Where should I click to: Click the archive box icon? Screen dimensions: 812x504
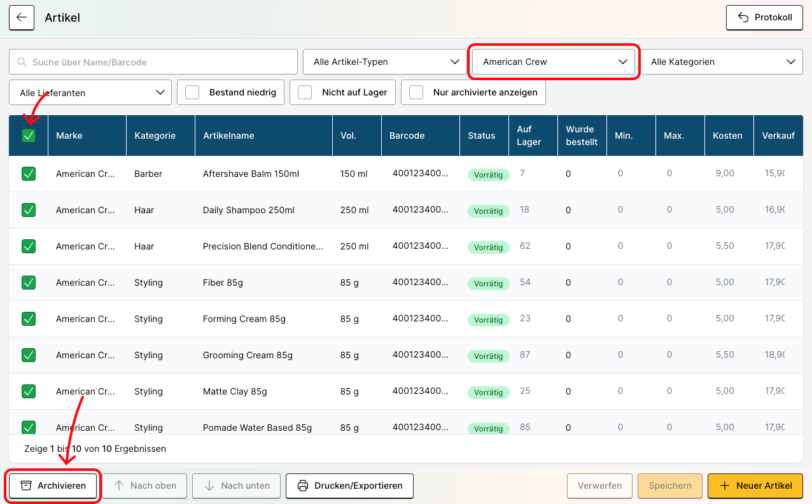click(x=25, y=486)
